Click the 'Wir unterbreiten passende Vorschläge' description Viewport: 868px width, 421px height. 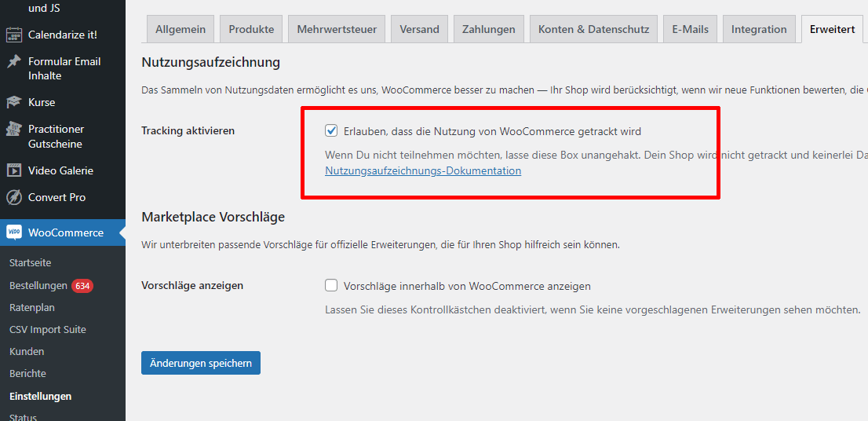pyautogui.click(x=381, y=244)
